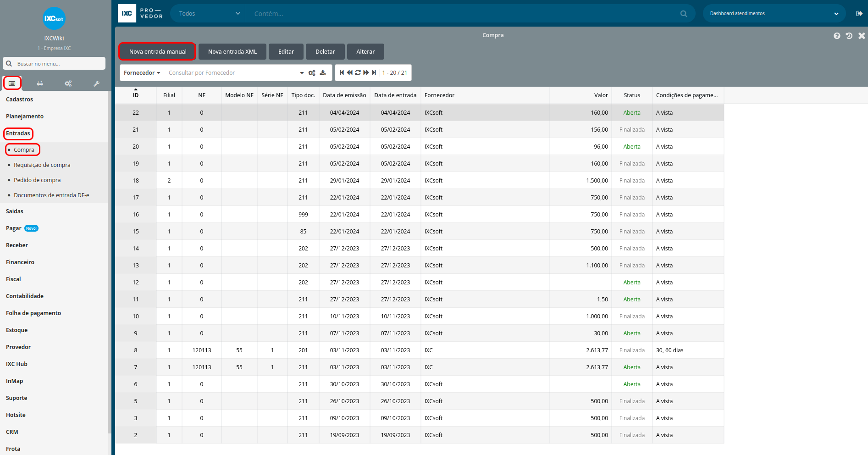Click the download export icon
868x455 pixels.
click(323, 72)
